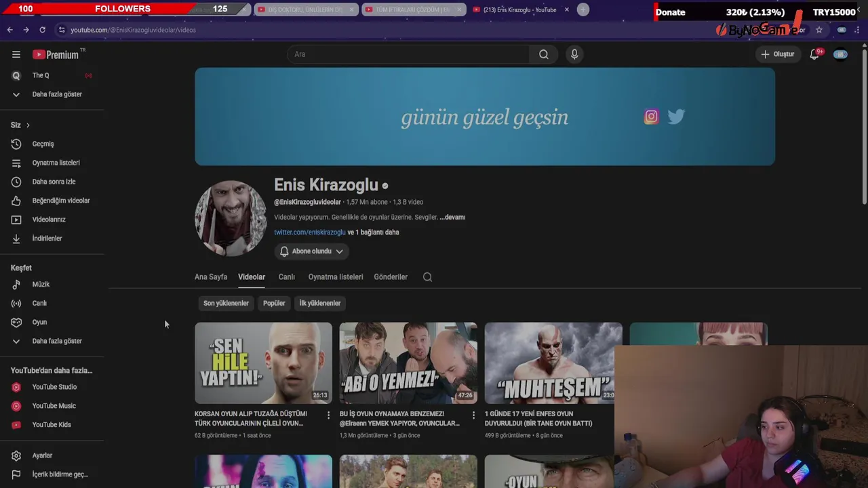Click 've 1 bağlantı daha' link
Image resolution: width=868 pixels, height=488 pixels.
click(373, 232)
